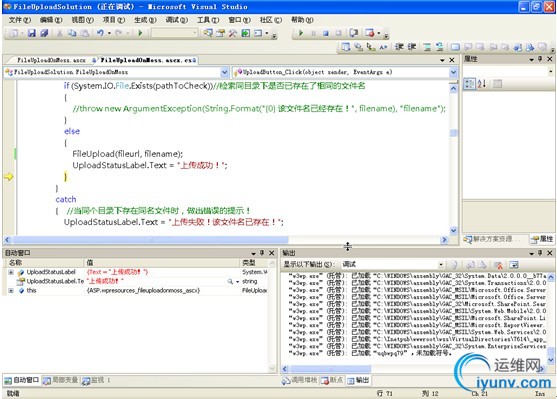Click the Save All icon

44,33
